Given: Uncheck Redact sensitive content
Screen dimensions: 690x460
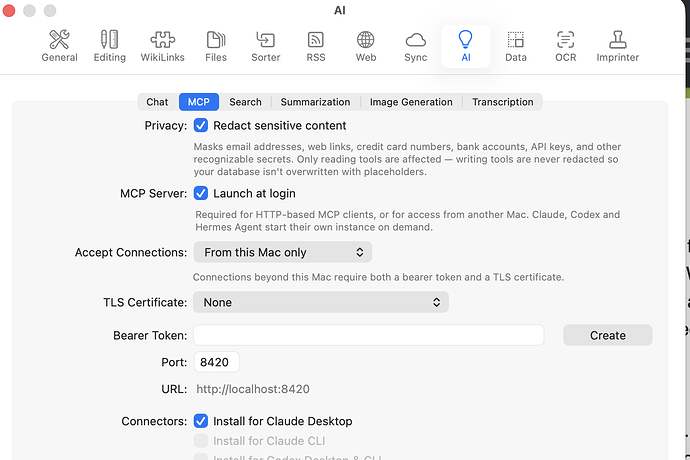Looking at the screenshot, I should tap(201, 125).
